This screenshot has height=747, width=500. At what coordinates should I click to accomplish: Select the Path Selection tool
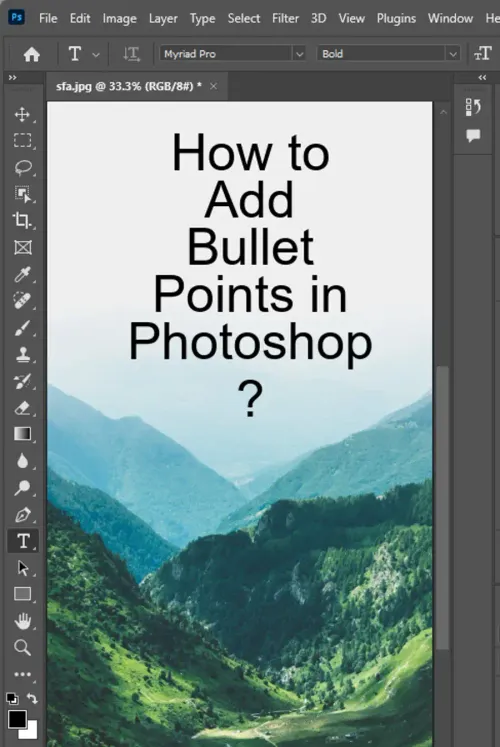tap(23, 568)
